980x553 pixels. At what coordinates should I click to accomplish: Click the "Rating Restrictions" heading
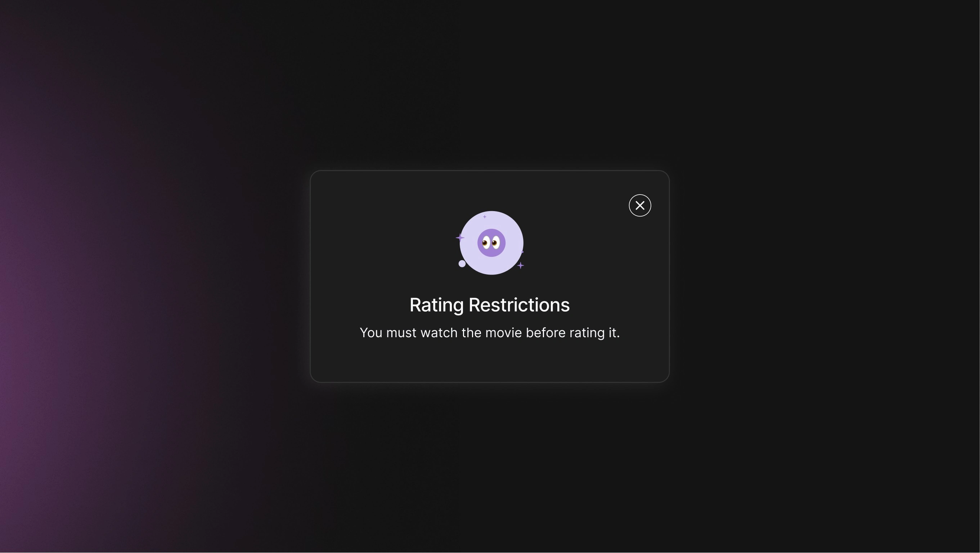490,305
